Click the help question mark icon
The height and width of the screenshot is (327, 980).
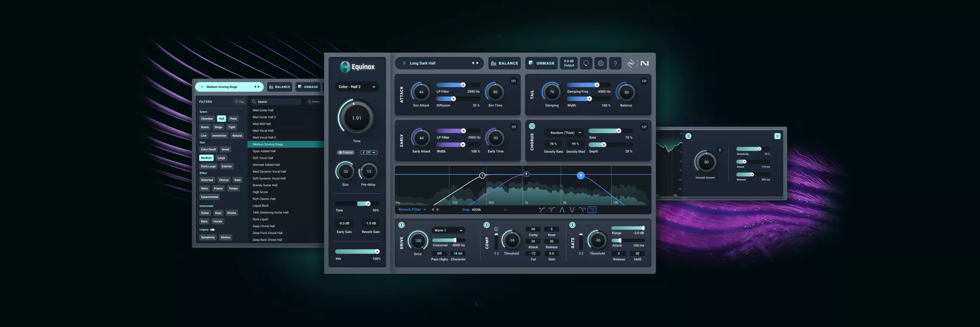615,63
